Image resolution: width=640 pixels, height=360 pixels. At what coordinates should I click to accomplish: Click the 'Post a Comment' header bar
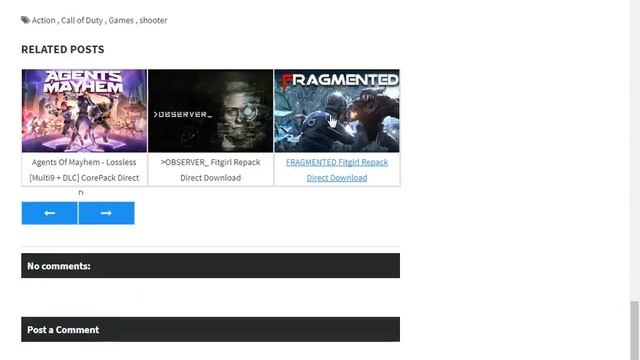tap(211, 329)
